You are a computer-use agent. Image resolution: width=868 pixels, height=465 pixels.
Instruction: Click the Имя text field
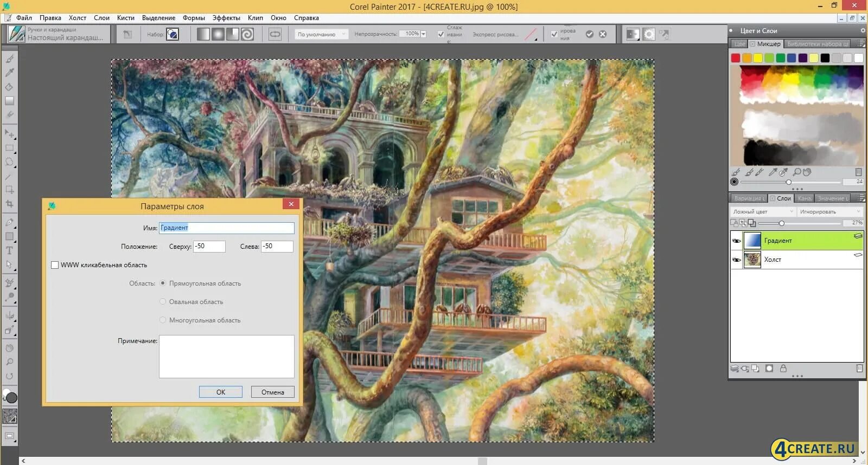point(227,228)
